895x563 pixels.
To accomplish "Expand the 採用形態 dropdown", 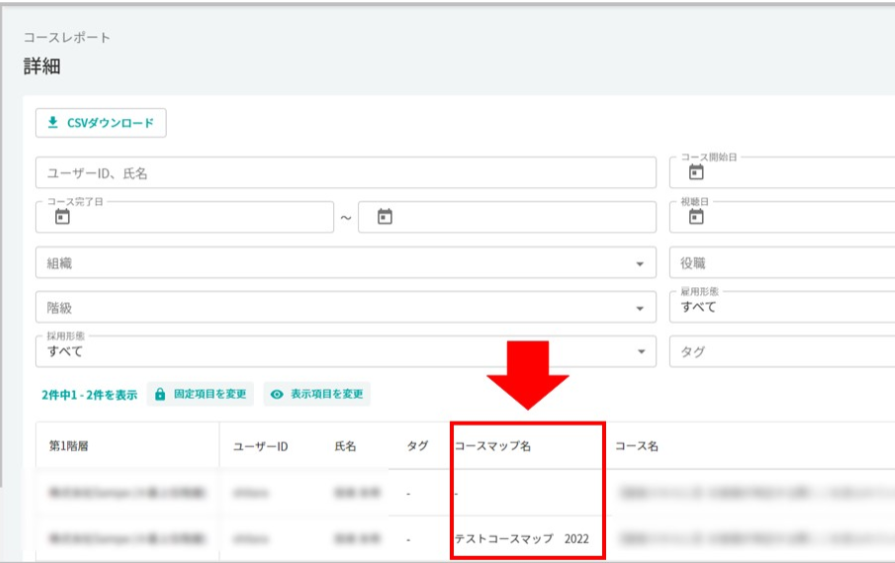I will 345,351.
